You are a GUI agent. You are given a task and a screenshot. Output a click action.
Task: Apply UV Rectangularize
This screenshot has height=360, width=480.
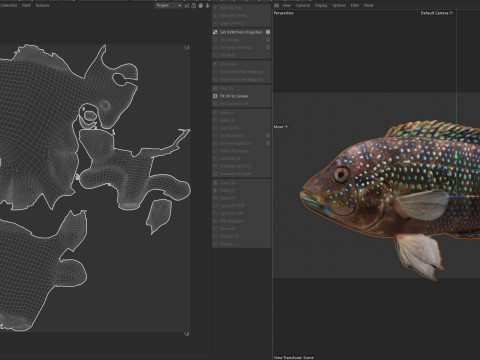click(x=238, y=143)
